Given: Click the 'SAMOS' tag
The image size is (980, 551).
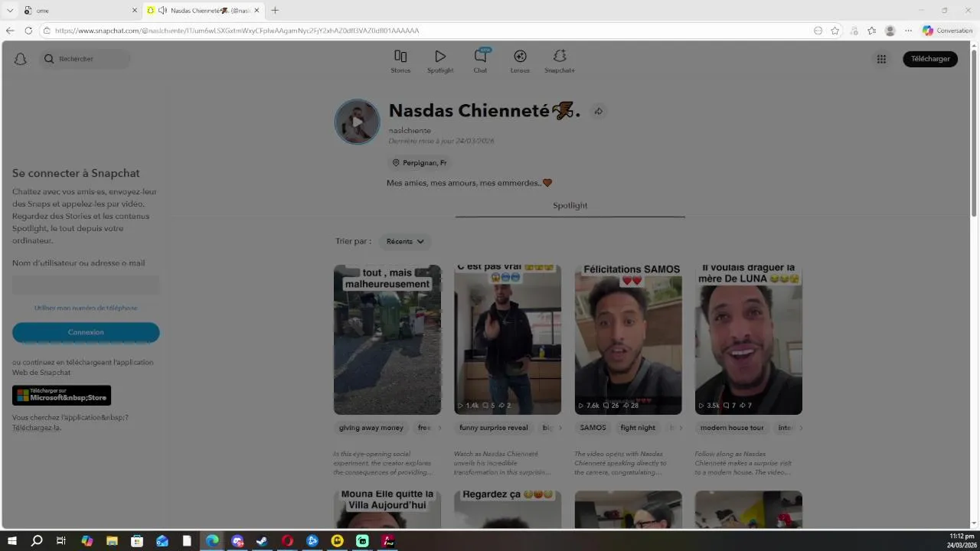Looking at the screenshot, I should (x=593, y=428).
